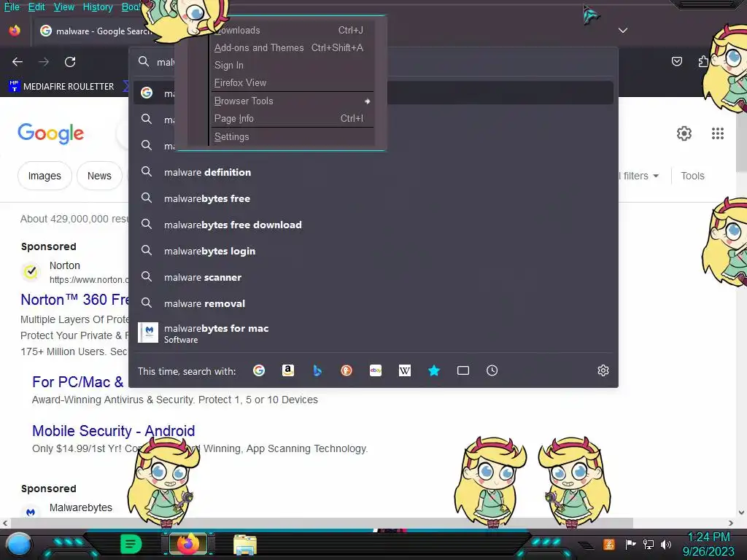Open the Google apps grid icon
Image resolution: width=747 pixels, height=560 pixels.
pos(718,133)
